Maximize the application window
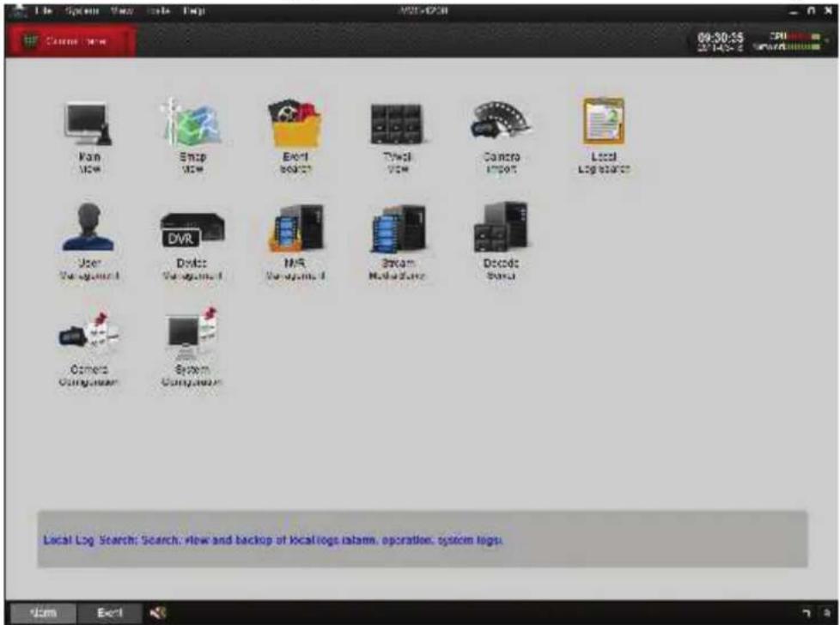840x625 pixels. [811, 10]
